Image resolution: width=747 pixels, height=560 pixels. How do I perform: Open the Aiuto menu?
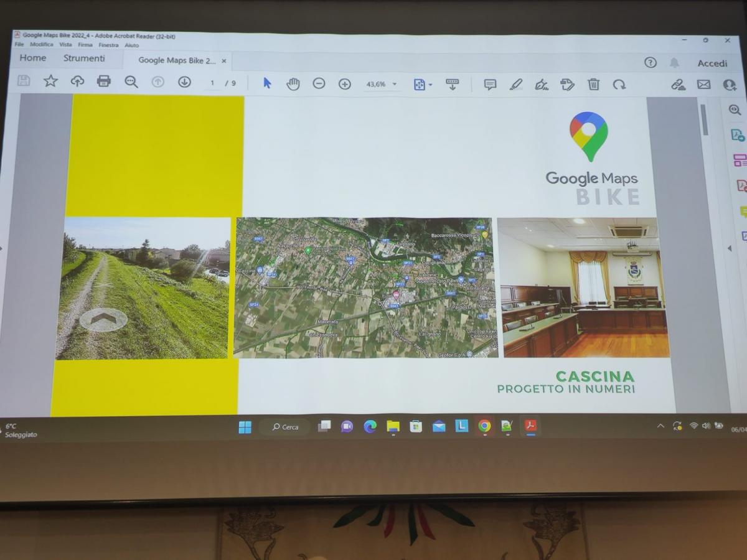(x=131, y=45)
